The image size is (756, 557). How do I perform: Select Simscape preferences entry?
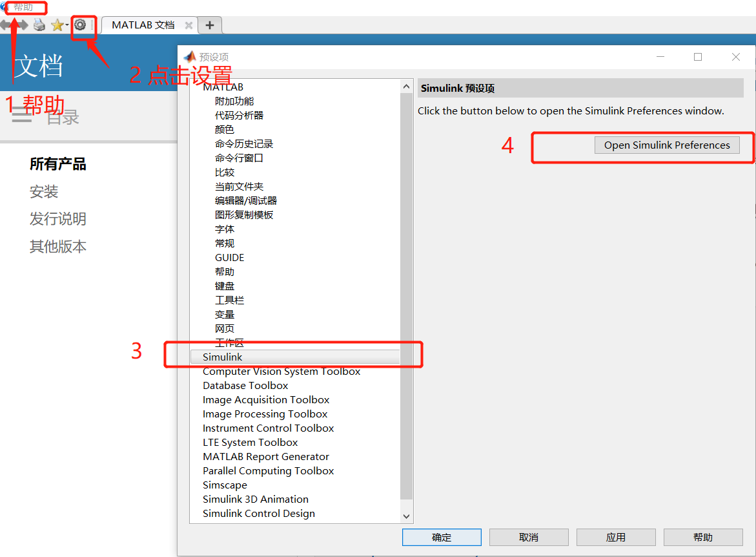(225, 485)
